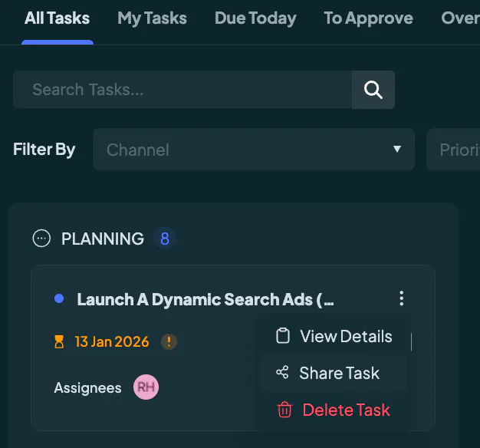The height and width of the screenshot is (448, 480).
Task: Click the Filter By label
Action: 44,150
